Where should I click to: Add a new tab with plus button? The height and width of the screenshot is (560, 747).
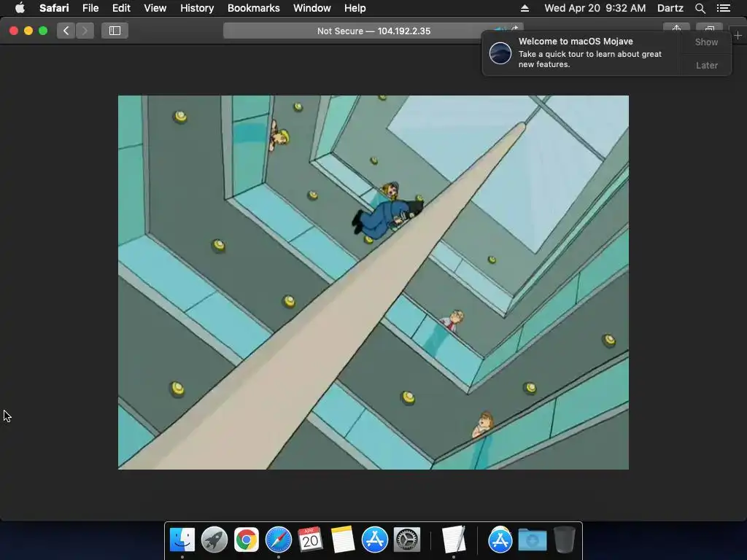[738, 35]
